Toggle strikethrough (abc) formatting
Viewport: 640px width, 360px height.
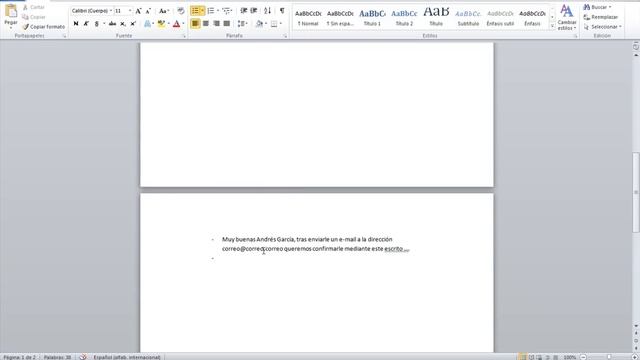[112, 24]
